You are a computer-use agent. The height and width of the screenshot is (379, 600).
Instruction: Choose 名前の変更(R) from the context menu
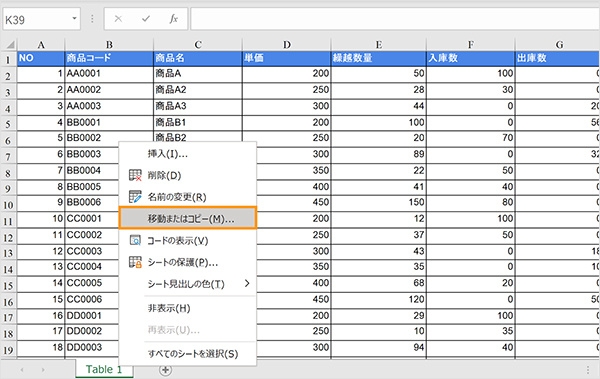188,197
